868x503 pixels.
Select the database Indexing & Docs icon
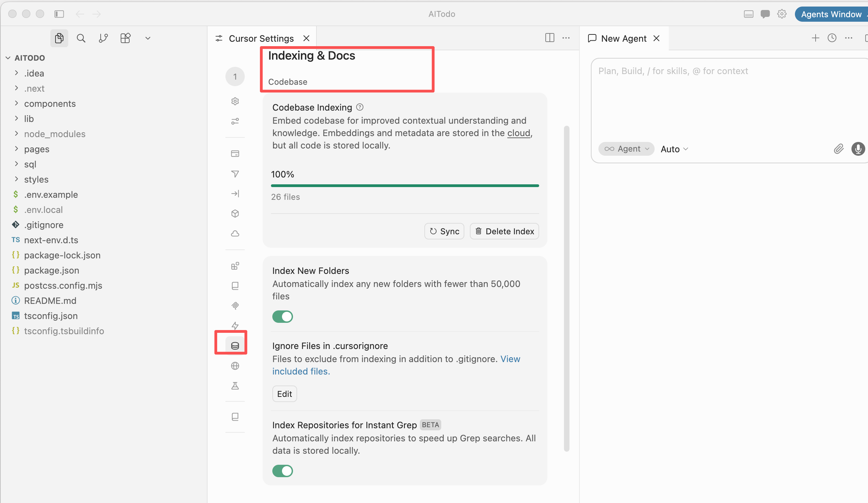pos(235,346)
